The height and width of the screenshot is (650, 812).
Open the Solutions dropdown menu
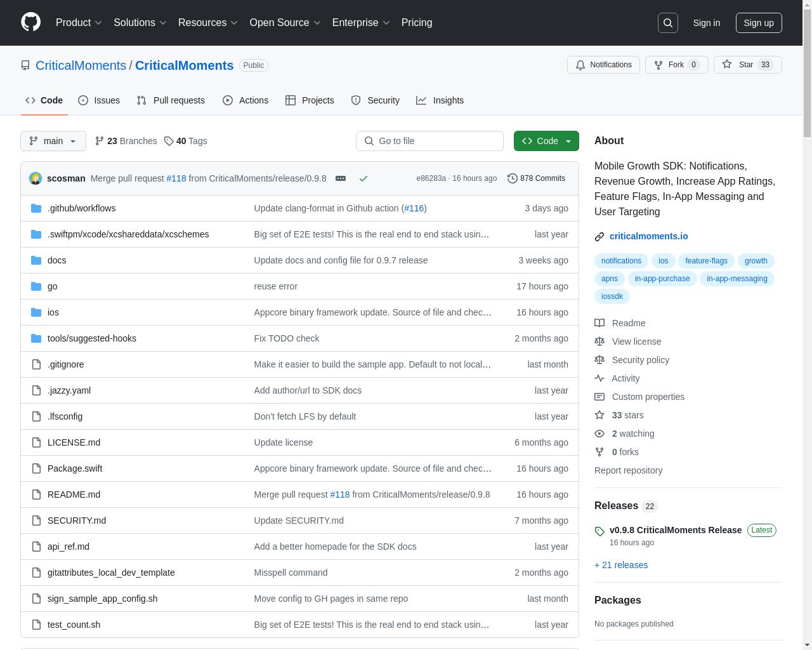(x=140, y=22)
